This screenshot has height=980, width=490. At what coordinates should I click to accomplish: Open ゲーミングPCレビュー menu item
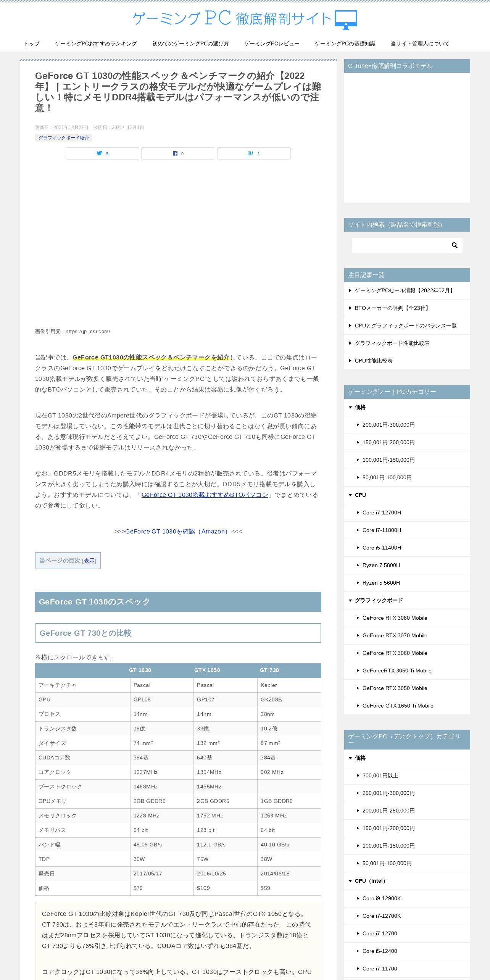click(272, 44)
